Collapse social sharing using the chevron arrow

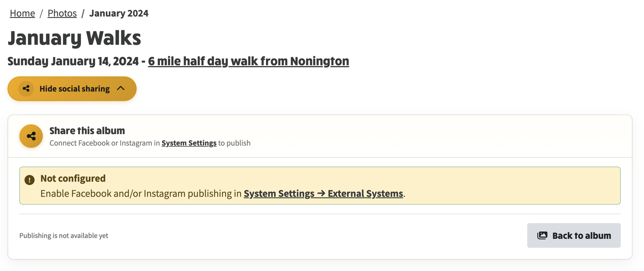121,88
